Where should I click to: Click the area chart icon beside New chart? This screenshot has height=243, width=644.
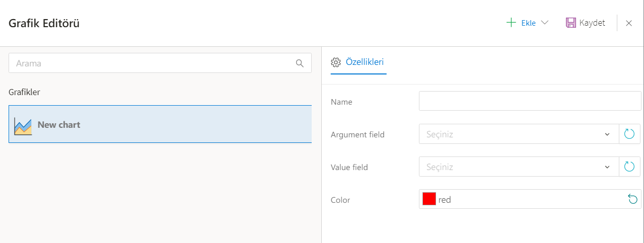coord(23,125)
